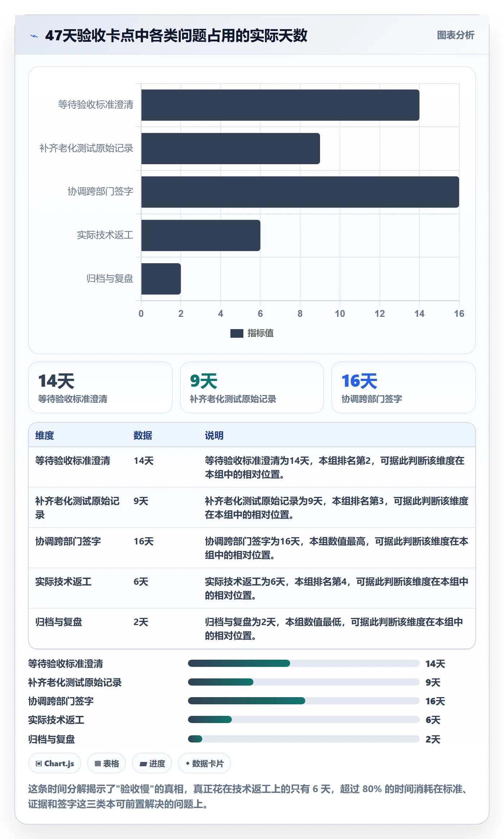The width and height of the screenshot is (504, 839).
Task: Click the 指标值 legend label text
Action: coord(261,333)
